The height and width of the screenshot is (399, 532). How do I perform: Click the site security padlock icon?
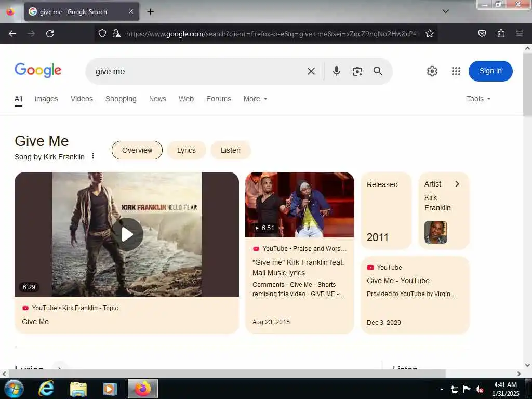(x=116, y=33)
